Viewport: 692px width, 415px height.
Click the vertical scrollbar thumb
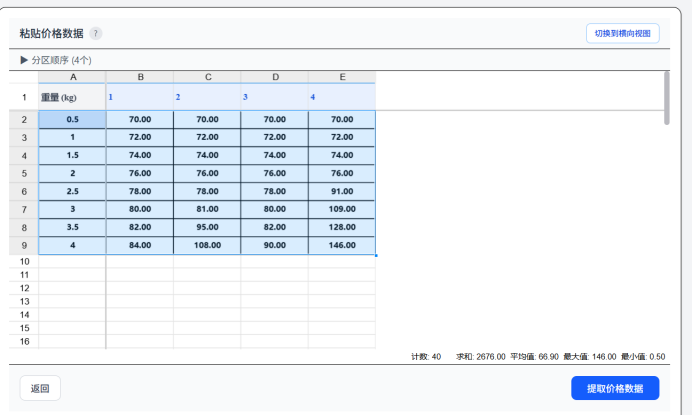coord(666,97)
